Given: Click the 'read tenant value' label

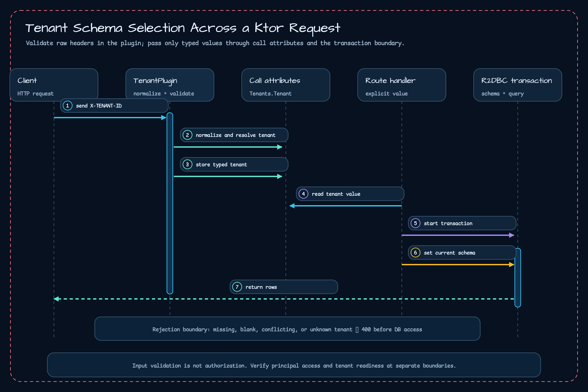Looking at the screenshot, I should (336, 194).
